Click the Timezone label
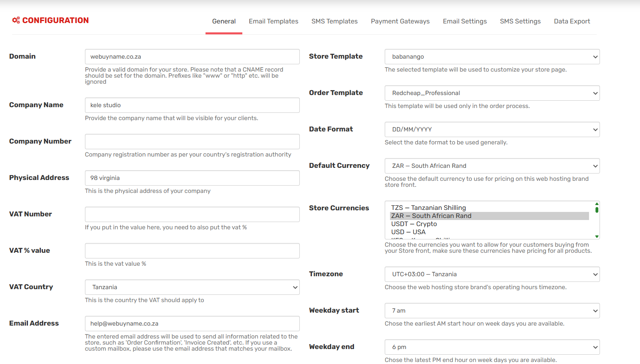Image resolution: width=640 pixels, height=364 pixels. pyautogui.click(x=326, y=274)
